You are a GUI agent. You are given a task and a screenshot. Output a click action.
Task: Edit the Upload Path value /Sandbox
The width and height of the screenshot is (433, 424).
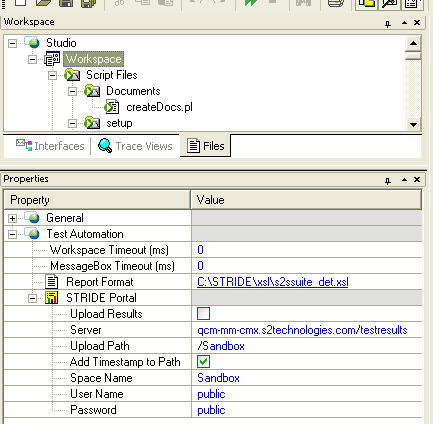(x=306, y=346)
